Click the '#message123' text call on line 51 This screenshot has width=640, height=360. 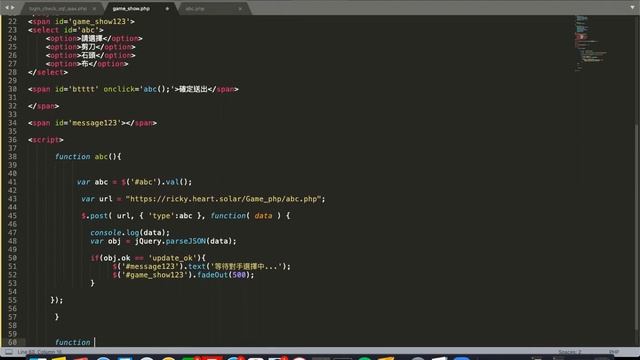202,267
